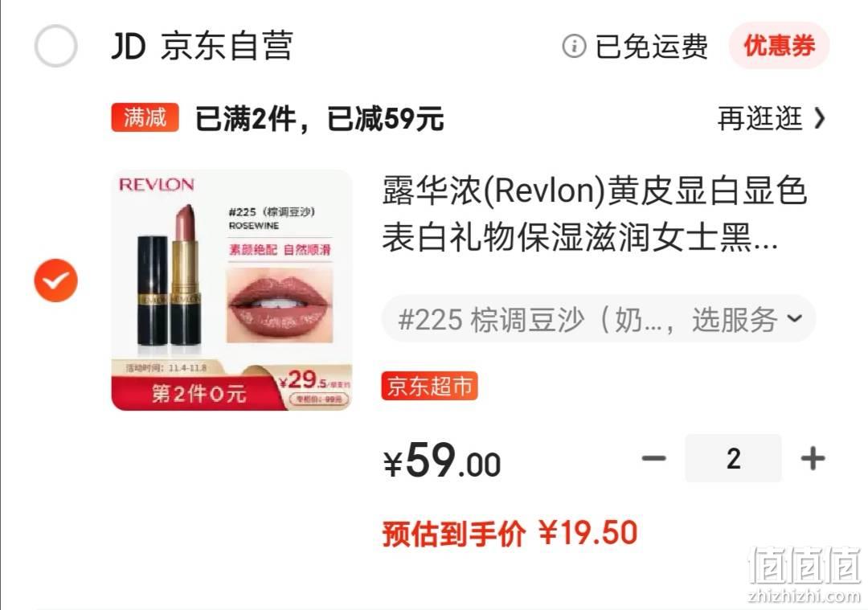Click the free shipping info icon
Viewport: 868px width, 610px height.
574,46
